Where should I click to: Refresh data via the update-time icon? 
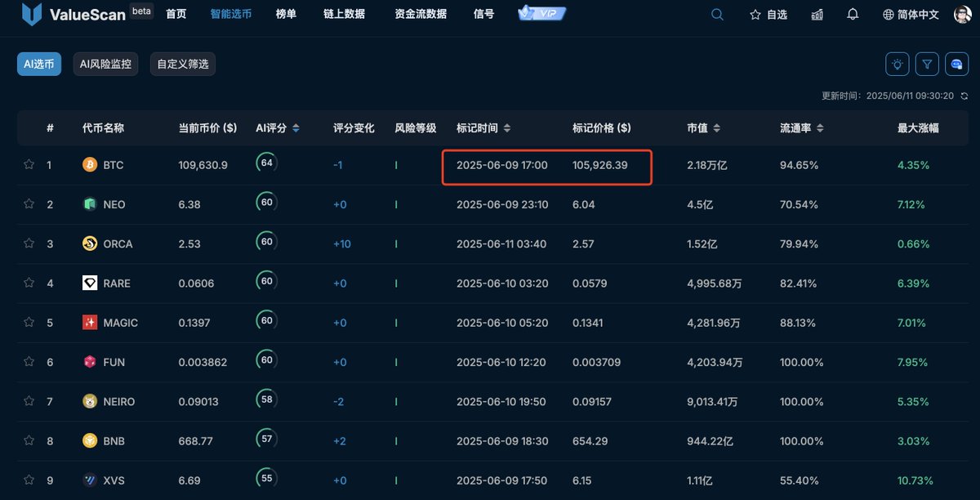(x=964, y=96)
